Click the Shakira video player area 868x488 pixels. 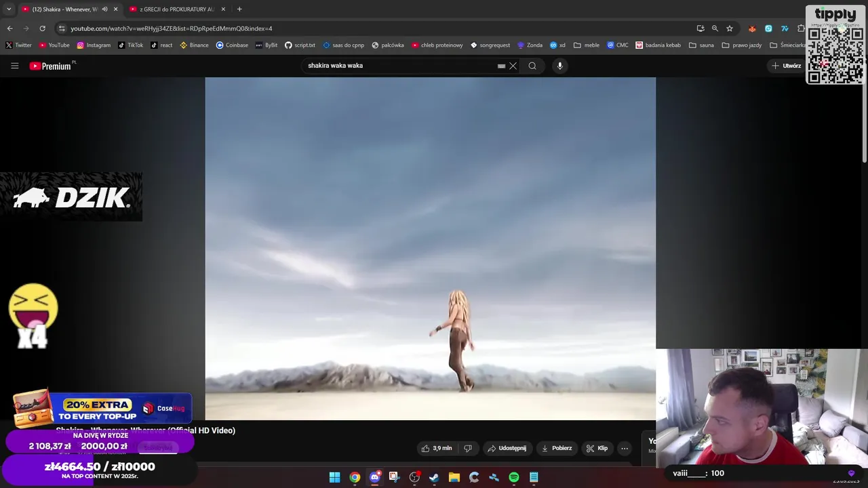[430, 248]
